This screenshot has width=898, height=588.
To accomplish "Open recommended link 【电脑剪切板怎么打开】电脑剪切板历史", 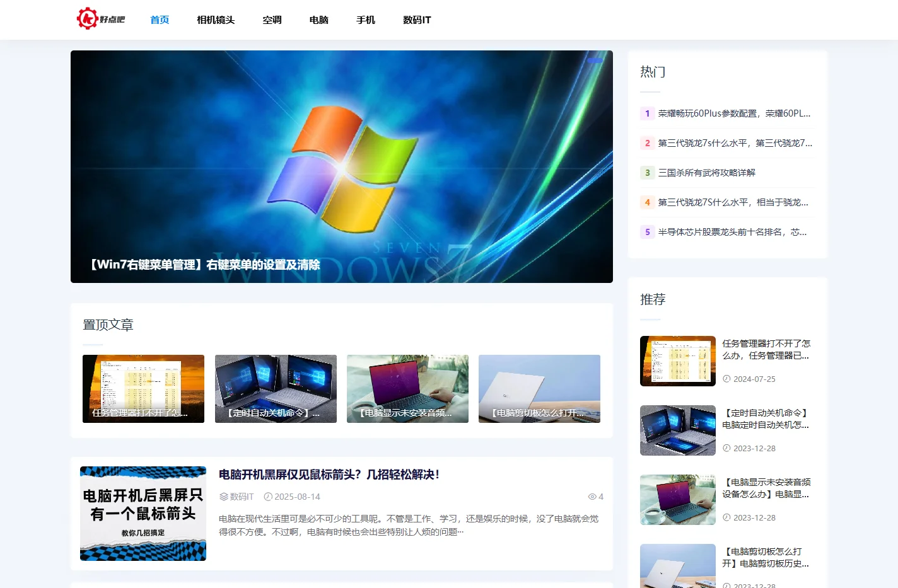I will [766, 558].
